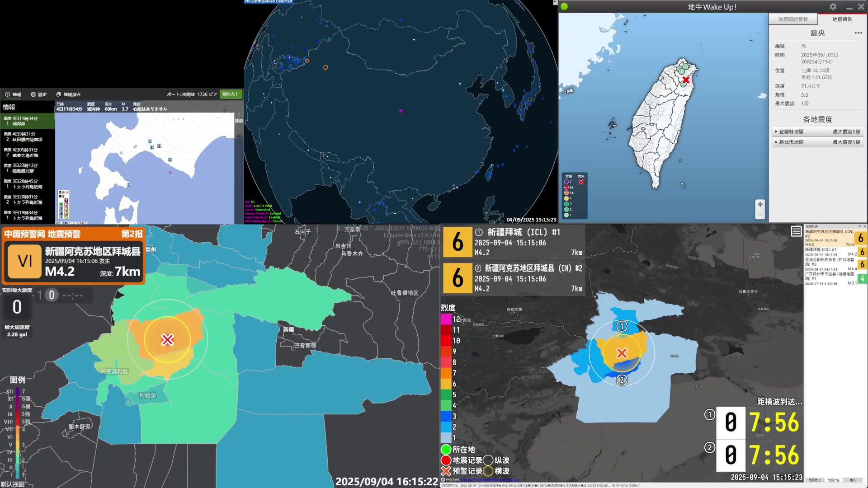Image resolution: width=868 pixels, height=488 pixels.
Task: Toggle the green status light on 地牛 title bar
Action: [564, 7]
